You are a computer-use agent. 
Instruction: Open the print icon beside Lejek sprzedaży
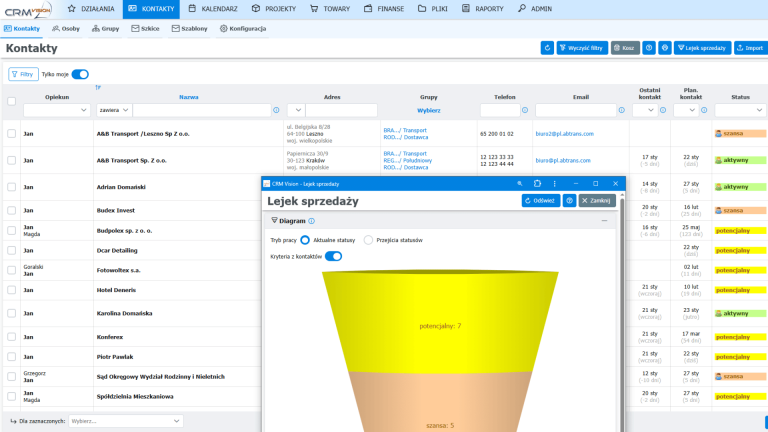tap(665, 48)
